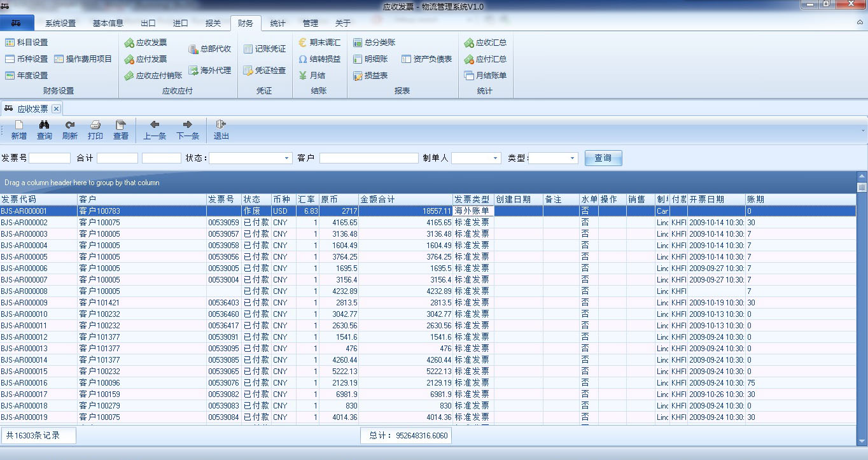Open 应付发票 in the ribbon
This screenshot has width=868, height=460.
(146, 59)
